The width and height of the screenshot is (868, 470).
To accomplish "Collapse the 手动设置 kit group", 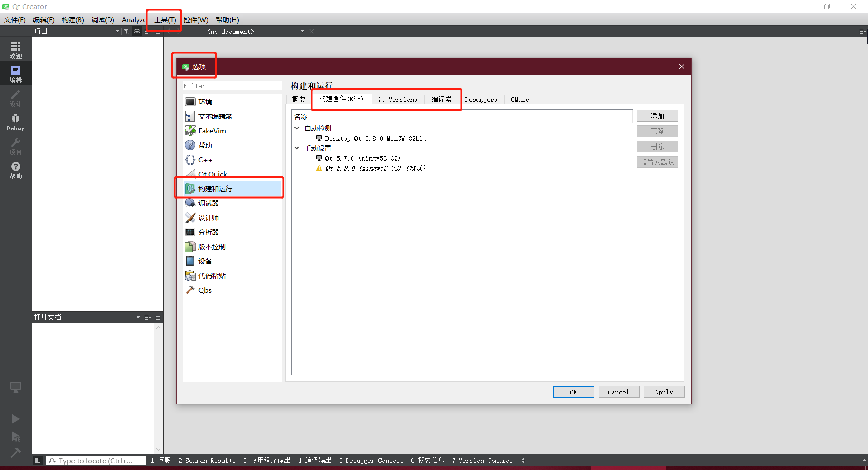I will pyautogui.click(x=297, y=148).
